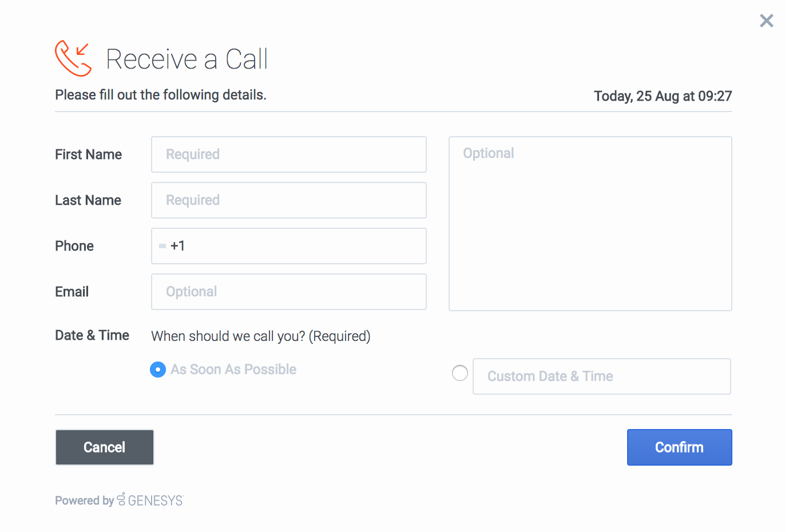Click the As Soon As Possible label text

(x=233, y=370)
